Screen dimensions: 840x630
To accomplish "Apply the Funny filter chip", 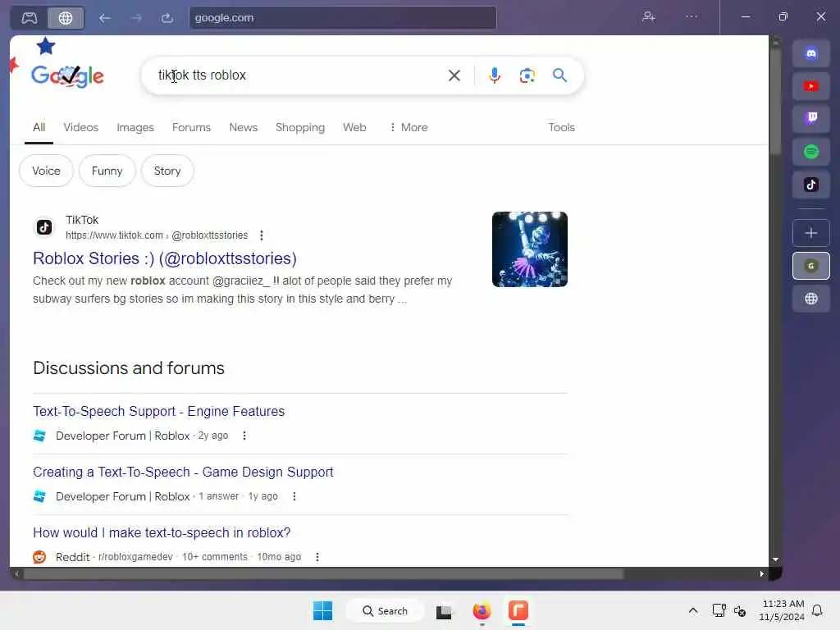I will point(107,171).
